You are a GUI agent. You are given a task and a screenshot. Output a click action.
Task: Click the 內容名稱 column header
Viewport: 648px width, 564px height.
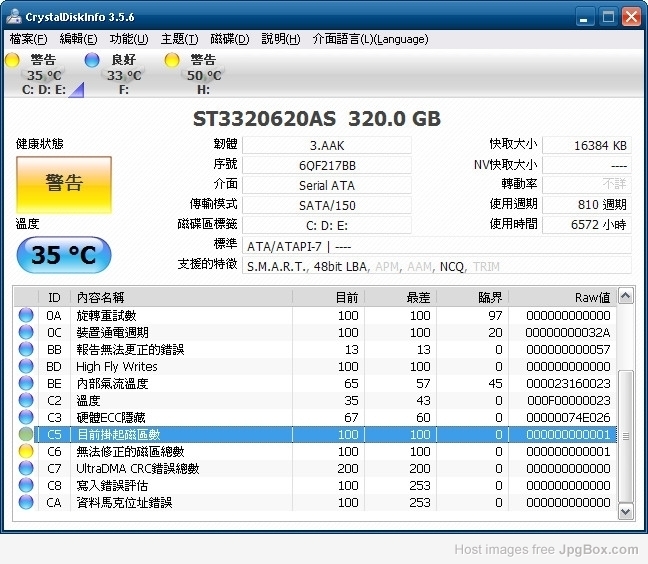100,297
